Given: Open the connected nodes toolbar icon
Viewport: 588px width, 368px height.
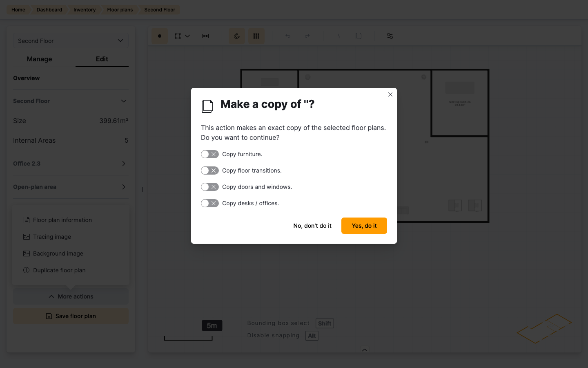Looking at the screenshot, I should [x=390, y=36].
